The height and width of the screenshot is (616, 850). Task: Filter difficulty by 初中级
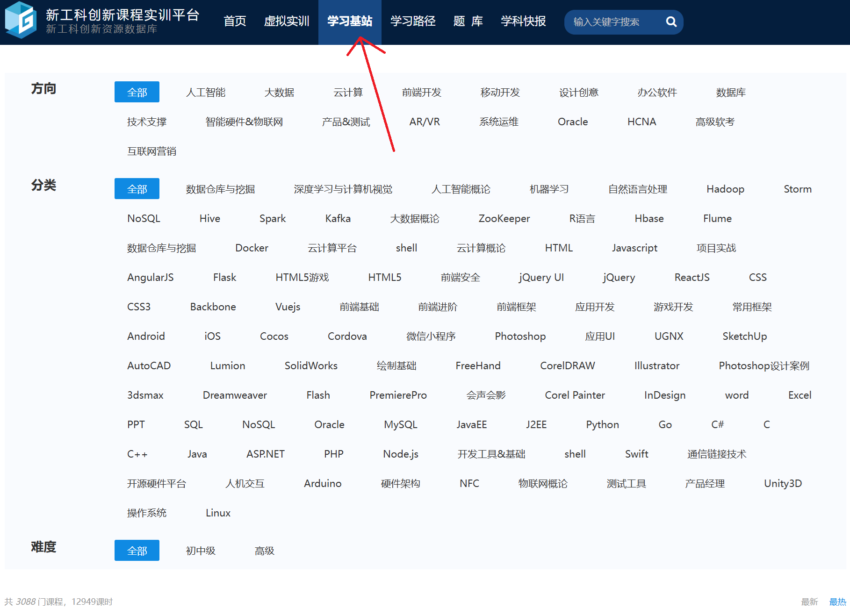pyautogui.click(x=201, y=551)
